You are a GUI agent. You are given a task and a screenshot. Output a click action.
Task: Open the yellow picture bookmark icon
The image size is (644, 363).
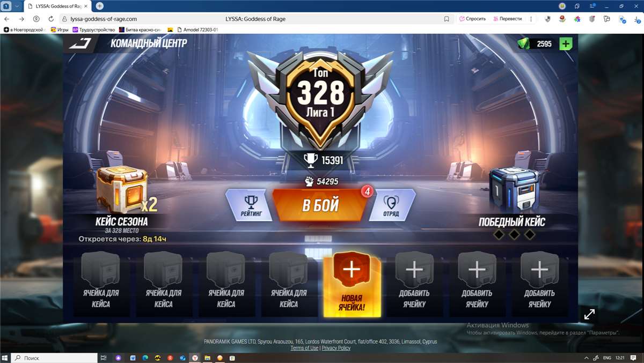point(170,29)
